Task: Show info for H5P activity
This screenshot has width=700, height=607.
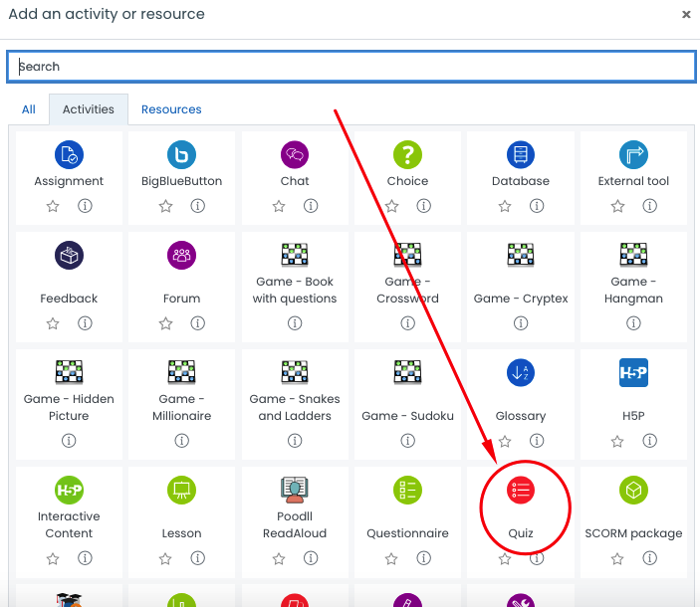Action: coord(649,441)
